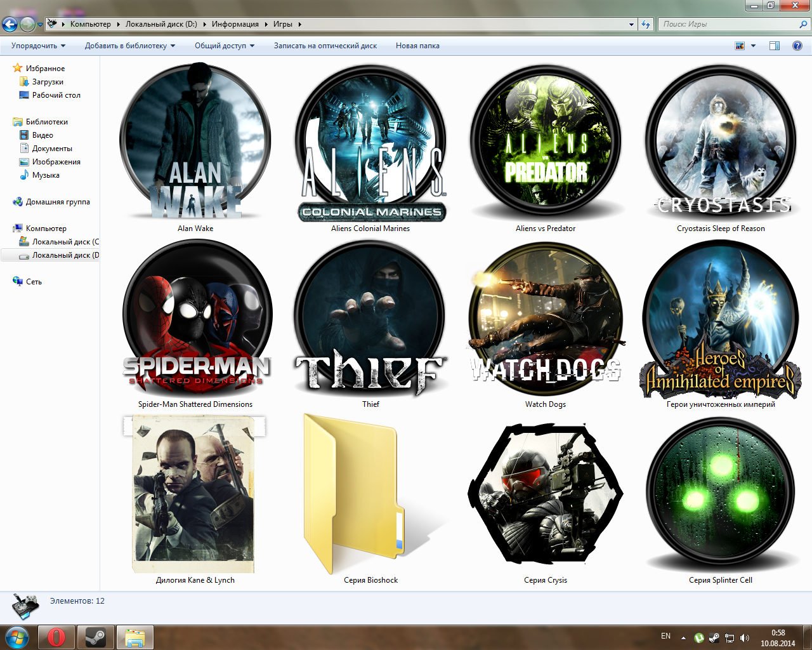Open the Общий доступ dropdown
The width and height of the screenshot is (812, 650).
pos(225,46)
